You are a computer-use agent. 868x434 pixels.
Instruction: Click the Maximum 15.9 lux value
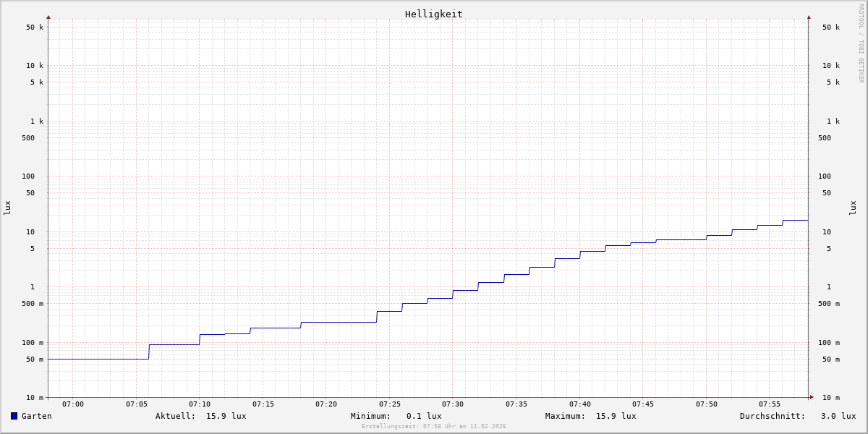pos(616,416)
